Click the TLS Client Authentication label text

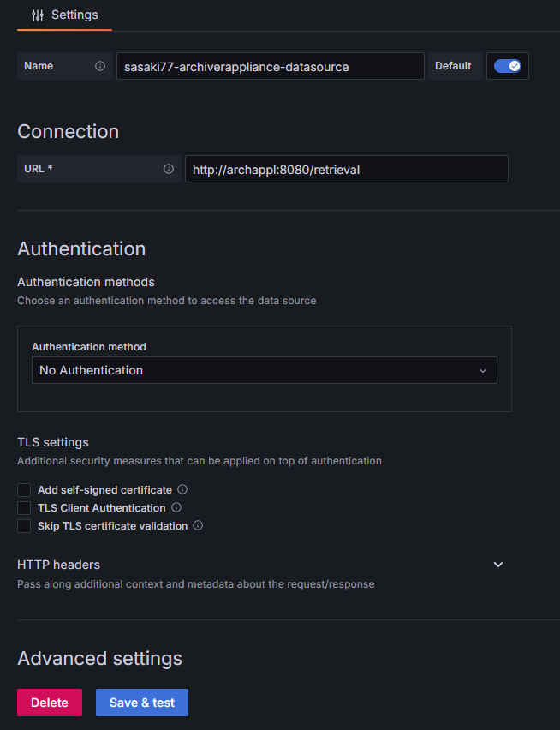coord(101,507)
